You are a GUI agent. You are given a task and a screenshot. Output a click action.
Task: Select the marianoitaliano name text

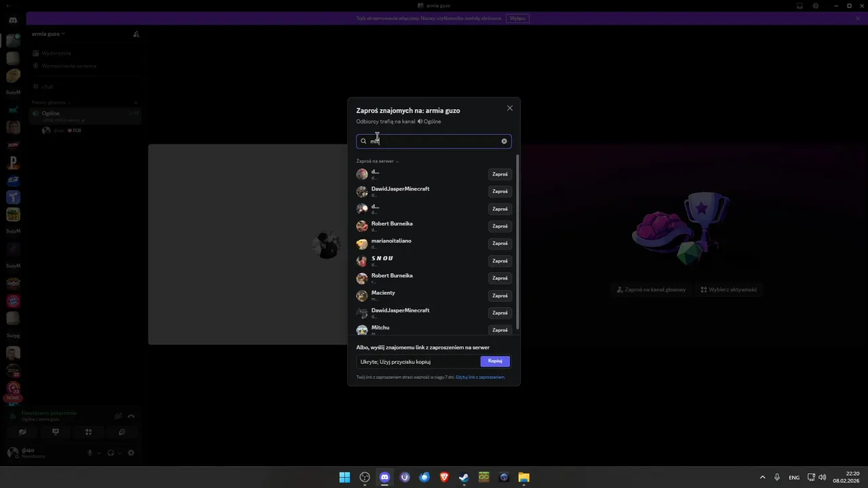(x=391, y=241)
